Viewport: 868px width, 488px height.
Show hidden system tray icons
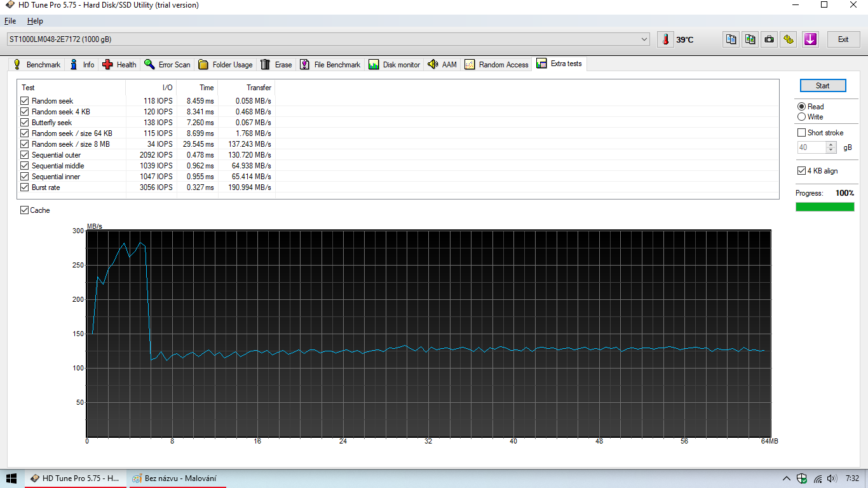click(x=786, y=478)
